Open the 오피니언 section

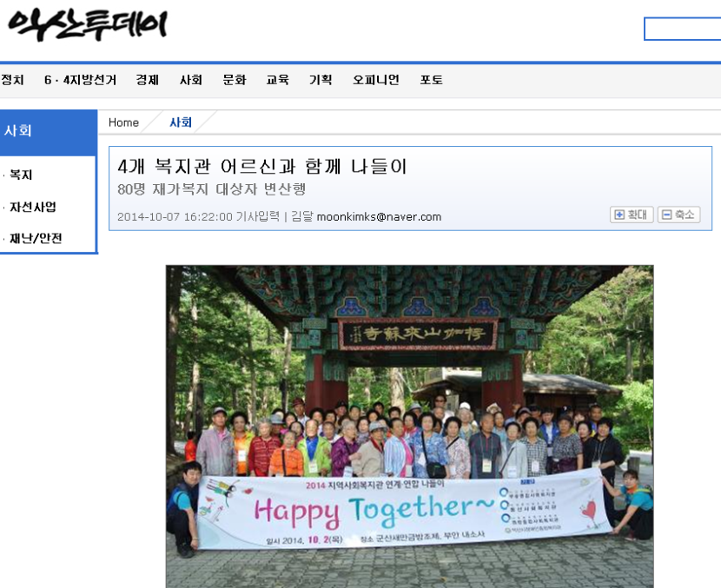[375, 80]
